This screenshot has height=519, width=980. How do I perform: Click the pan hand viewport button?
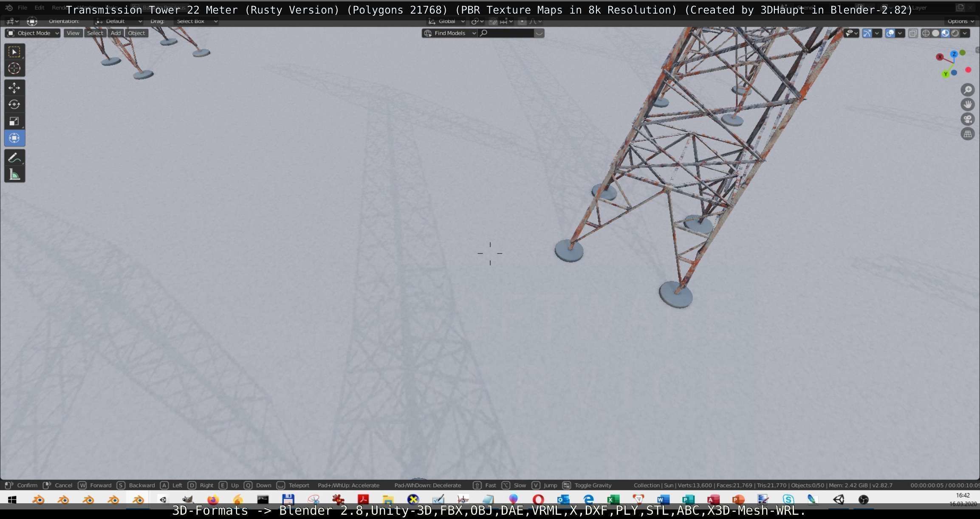point(968,104)
